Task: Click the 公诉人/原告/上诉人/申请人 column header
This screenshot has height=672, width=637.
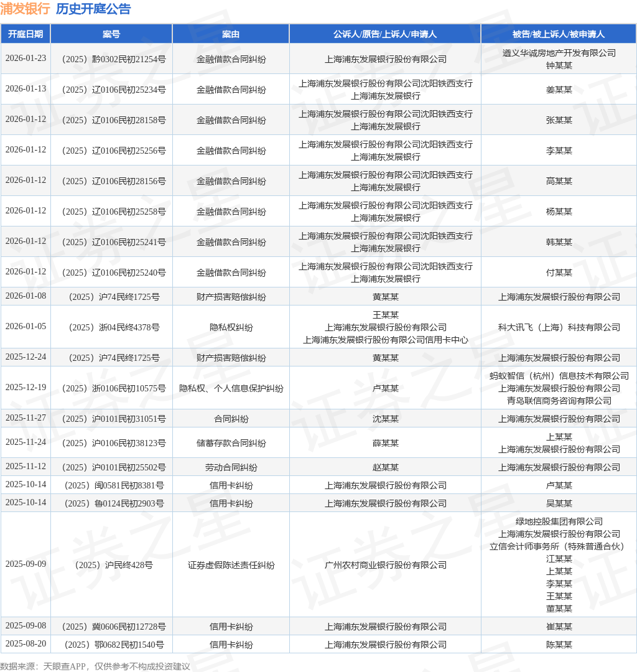Action: (x=385, y=34)
